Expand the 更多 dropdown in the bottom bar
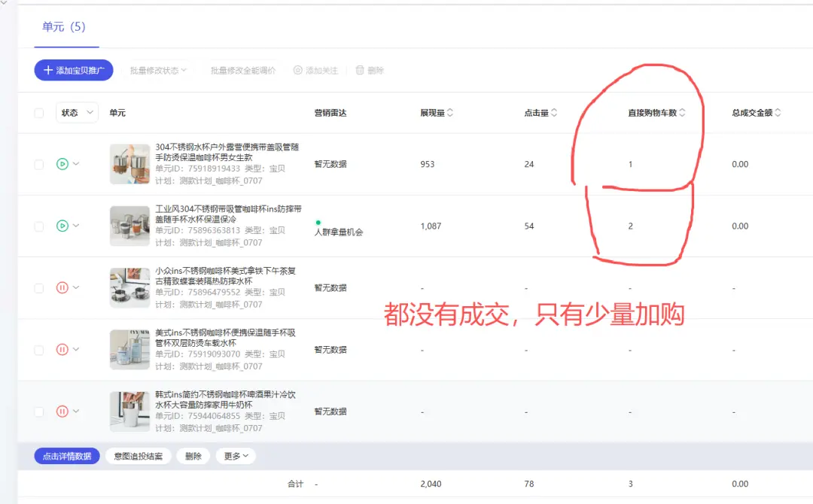This screenshot has height=504, width=813. [236, 456]
